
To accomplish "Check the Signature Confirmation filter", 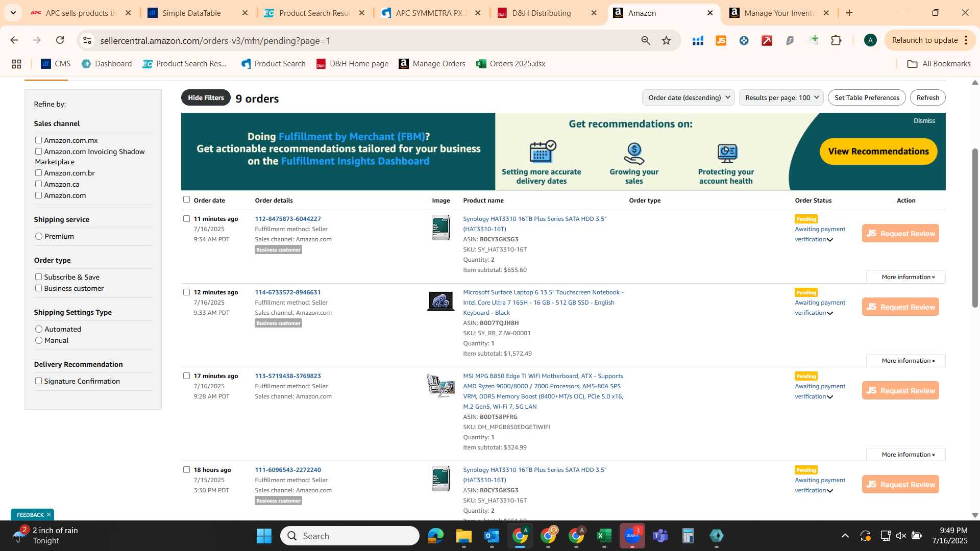I will click(38, 381).
